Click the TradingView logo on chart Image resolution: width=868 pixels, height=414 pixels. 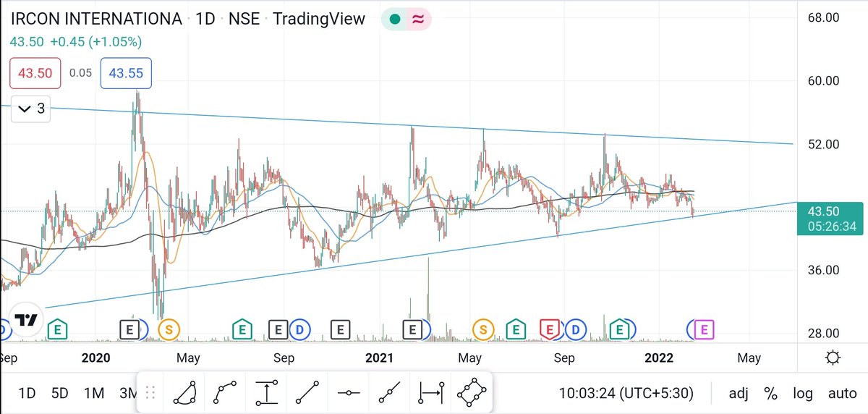click(x=27, y=320)
